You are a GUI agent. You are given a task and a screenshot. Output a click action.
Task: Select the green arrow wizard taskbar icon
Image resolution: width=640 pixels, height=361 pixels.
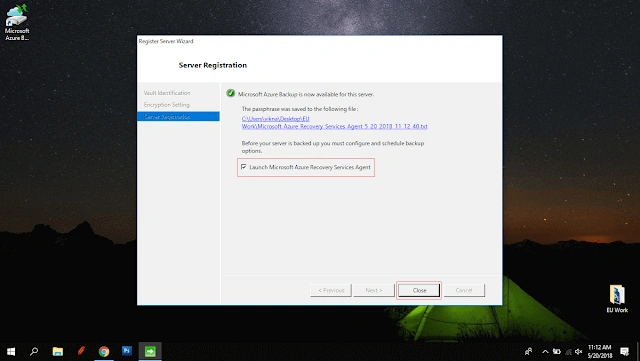point(150,351)
